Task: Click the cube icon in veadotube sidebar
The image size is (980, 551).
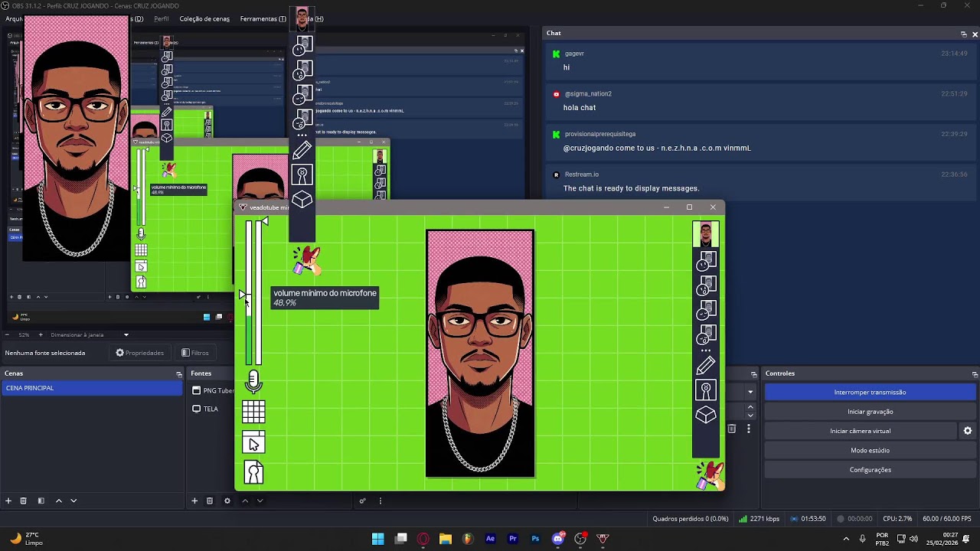Action: click(x=706, y=414)
